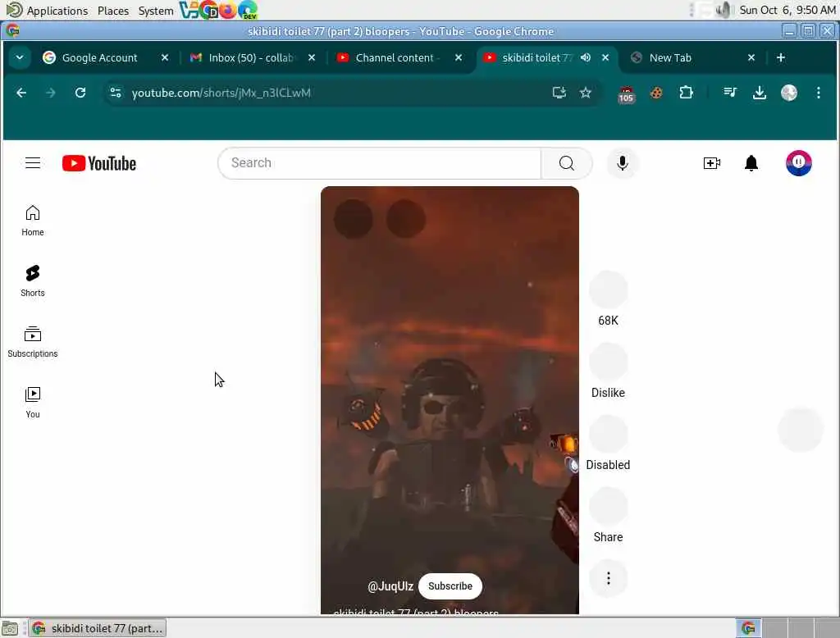This screenshot has width=840, height=638.
Task: Open the notifications bell
Action: (x=751, y=163)
